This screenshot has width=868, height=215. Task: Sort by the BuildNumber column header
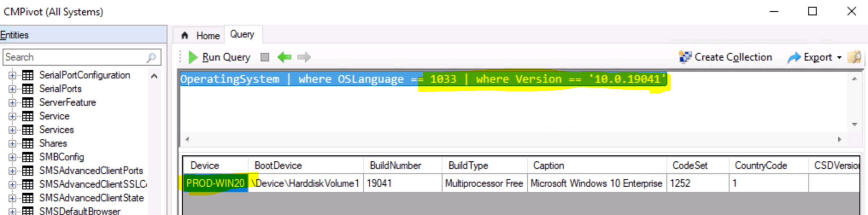[x=403, y=166]
